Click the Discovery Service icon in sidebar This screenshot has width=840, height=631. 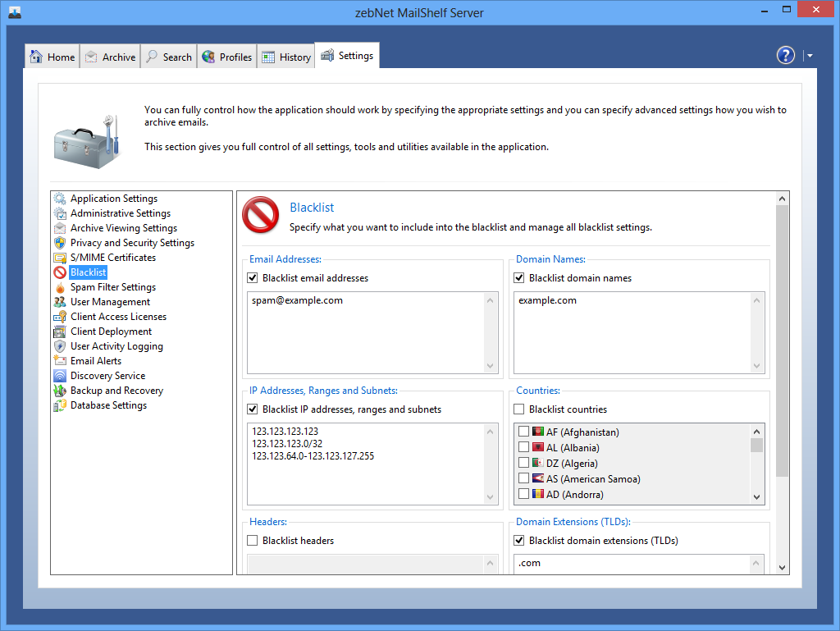coord(60,376)
